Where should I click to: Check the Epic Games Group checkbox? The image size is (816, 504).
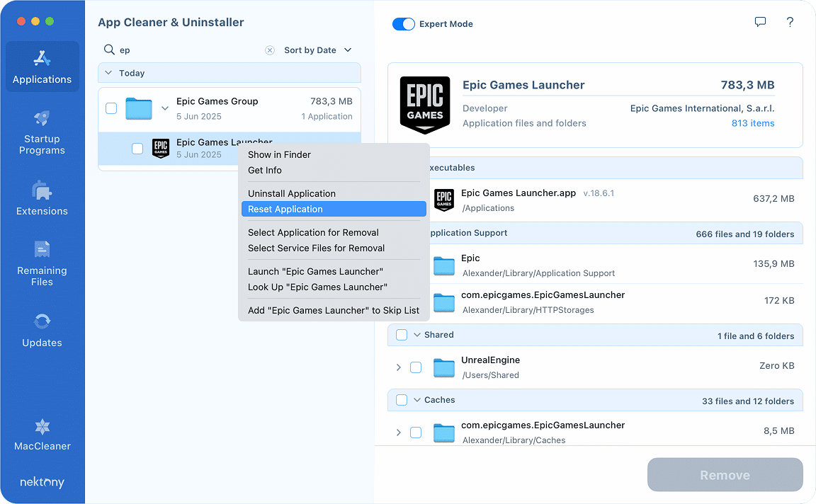[x=111, y=108]
